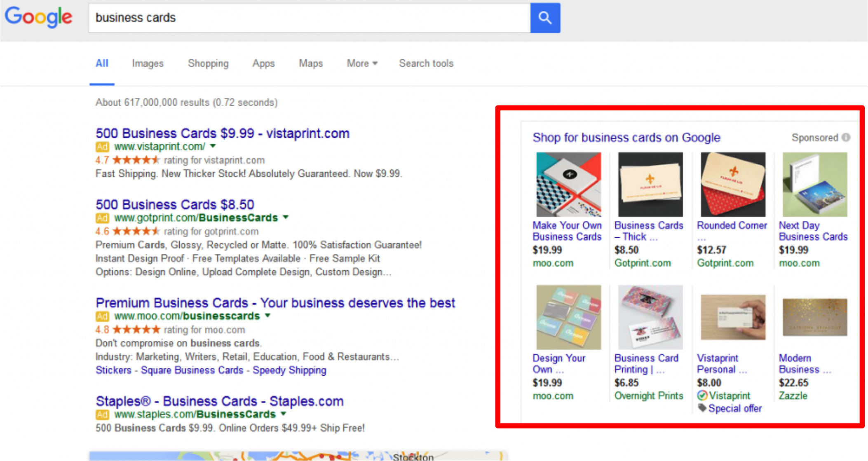Select the All tab
868x461 pixels.
102,63
